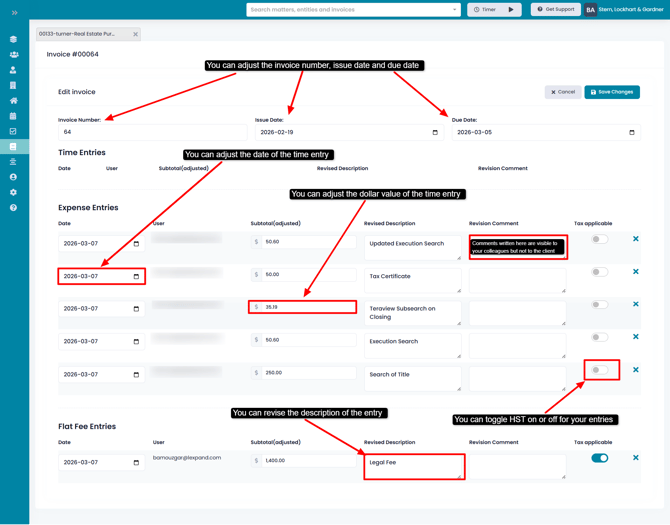Image resolution: width=670 pixels, height=525 pixels.
Task: Open the Issue Date calendar picker
Action: click(x=435, y=132)
